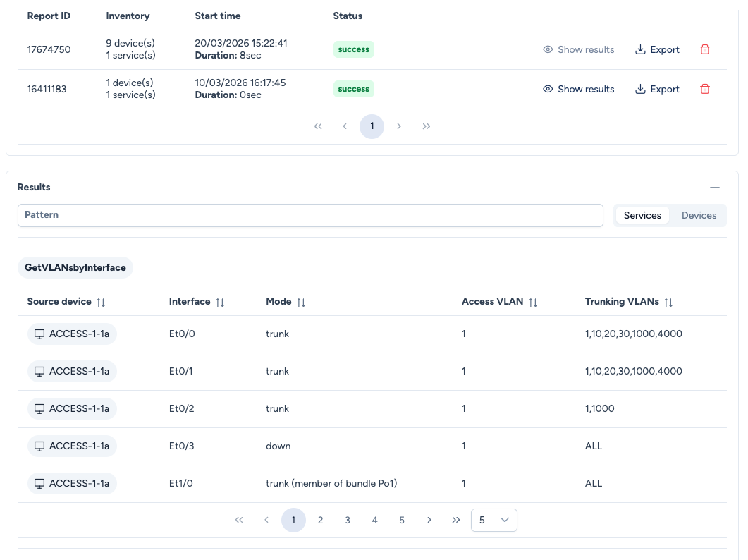This screenshot has height=560, width=748.
Task: Sort by Trunking VLANs column
Action: tap(668, 302)
